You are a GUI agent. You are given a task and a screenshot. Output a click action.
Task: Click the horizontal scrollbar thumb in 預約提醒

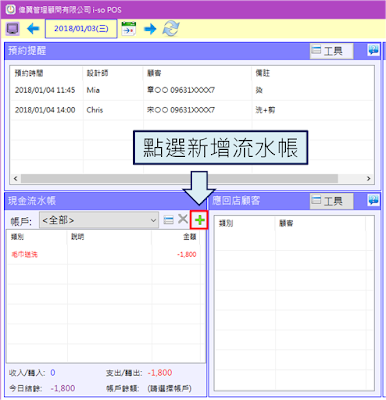pos(179,179)
